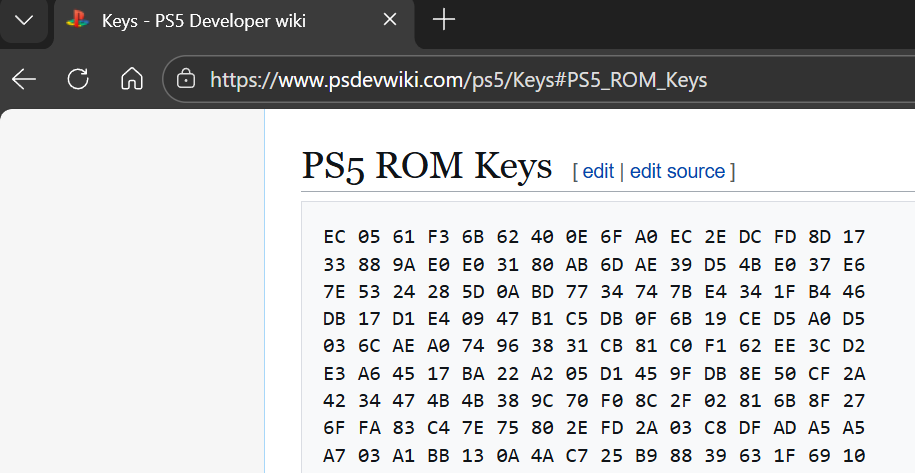The height and width of the screenshot is (473, 915).
Task: Open the edit link for PS5 ROM Keys
Action: 598,171
